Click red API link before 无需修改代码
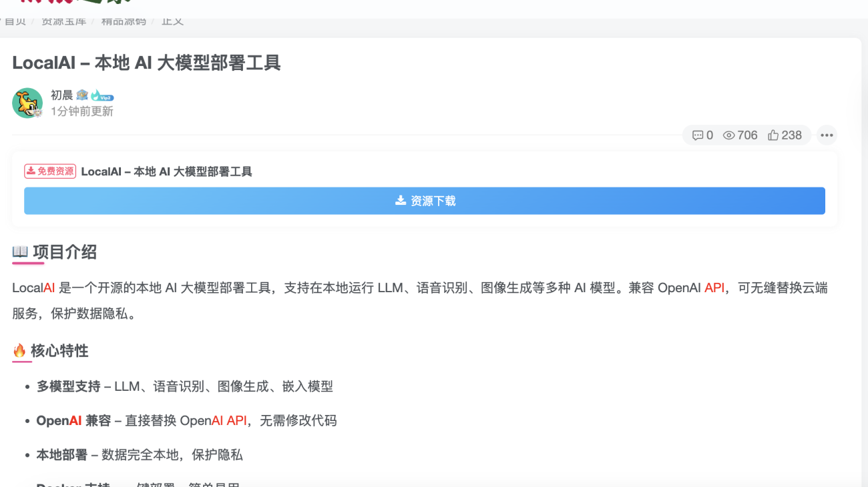This screenshot has height=487, width=868. (236, 421)
